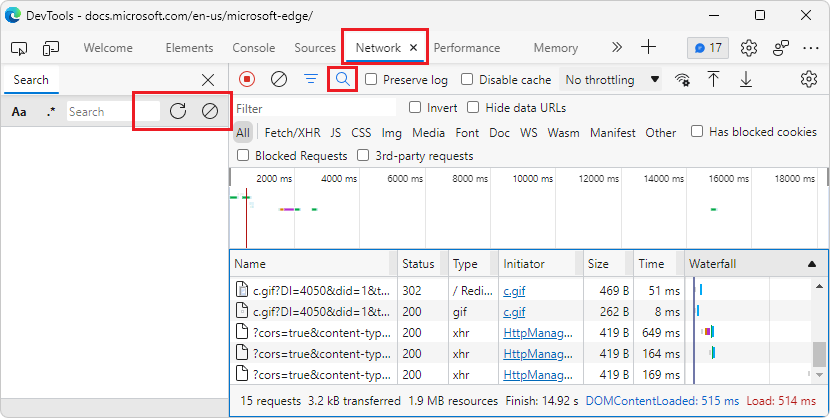This screenshot has width=830, height=418.
Task: Sort by the Status column header
Action: 422,264
